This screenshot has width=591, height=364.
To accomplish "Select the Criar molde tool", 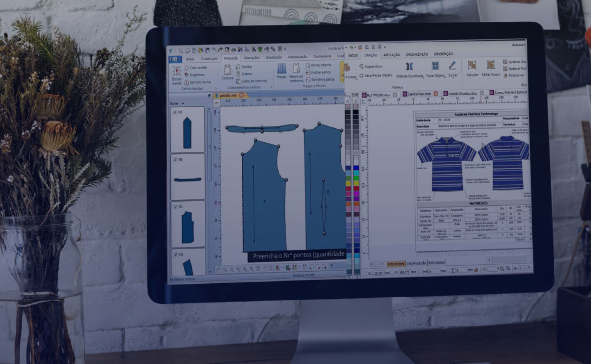I will [x=195, y=68].
